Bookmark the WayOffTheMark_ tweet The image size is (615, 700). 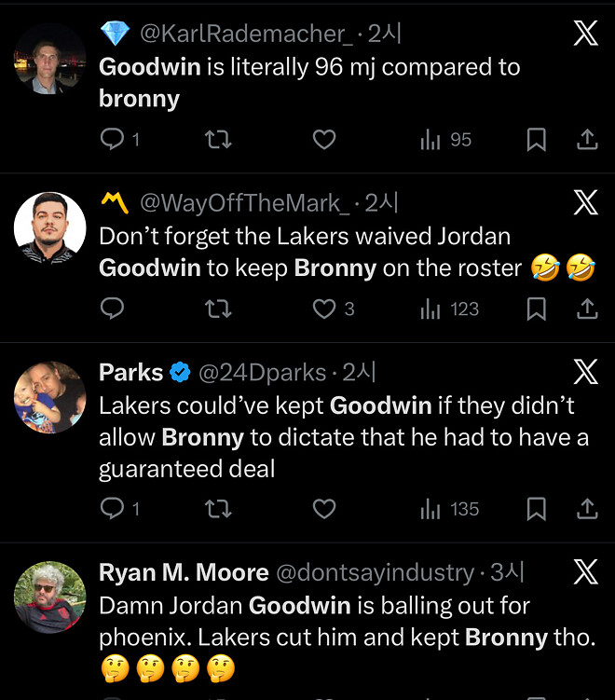[x=536, y=309]
